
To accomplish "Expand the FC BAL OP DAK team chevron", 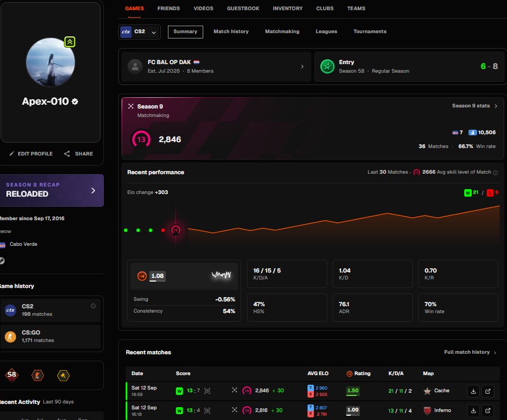I will point(302,67).
